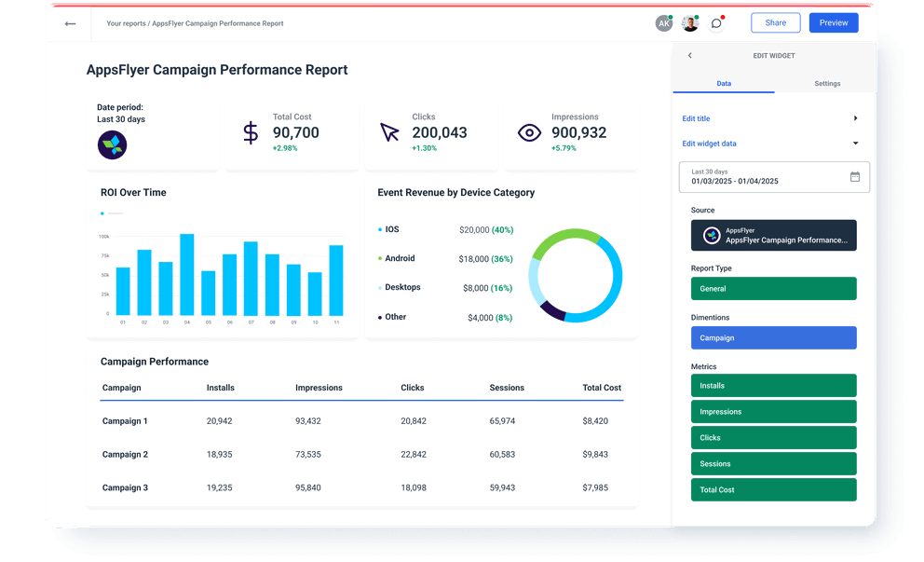The height and width of the screenshot is (562, 924).
Task: Click the eye-shaped Impressions icon
Action: coord(529,132)
